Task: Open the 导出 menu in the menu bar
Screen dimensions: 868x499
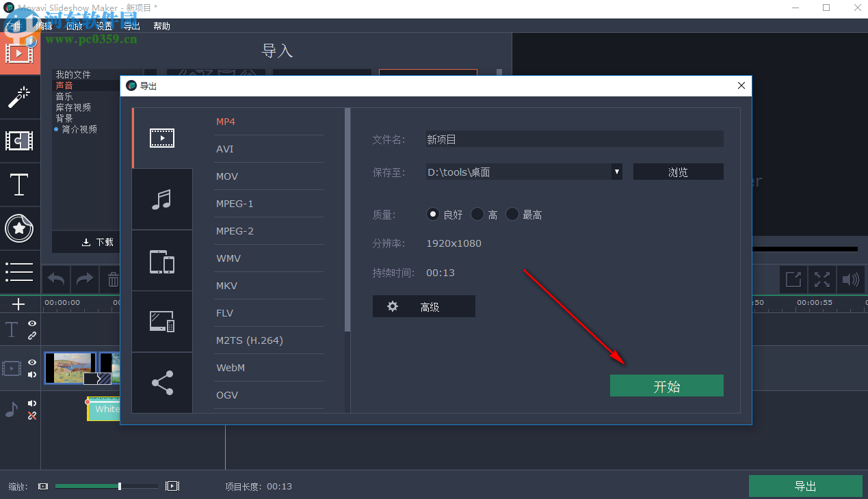Action: pos(131,26)
